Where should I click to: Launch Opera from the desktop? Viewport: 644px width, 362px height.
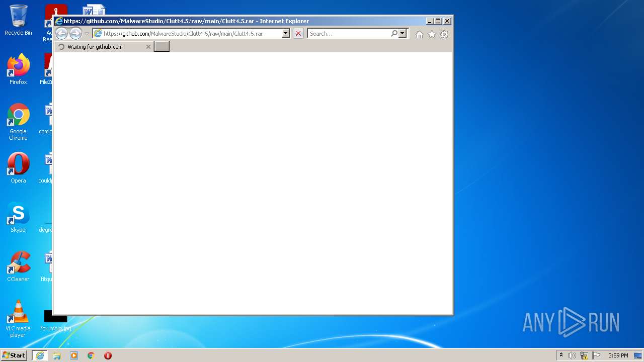tap(18, 168)
